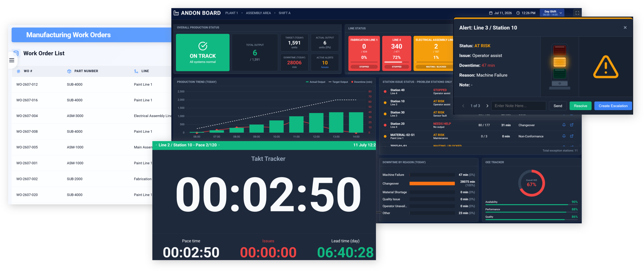Click the red Issues timer 00:00:00

coord(268,252)
